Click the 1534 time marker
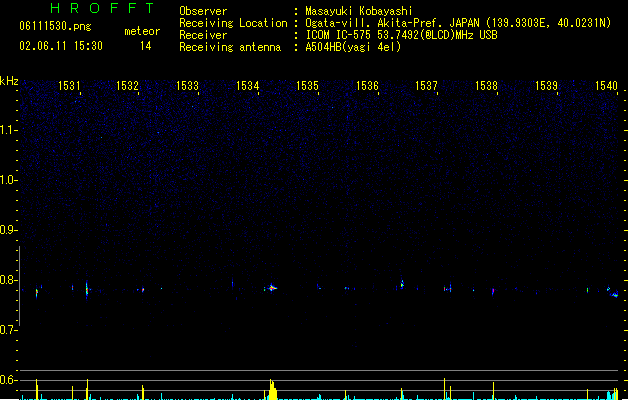This screenshot has width=629, height=400. coord(248,86)
